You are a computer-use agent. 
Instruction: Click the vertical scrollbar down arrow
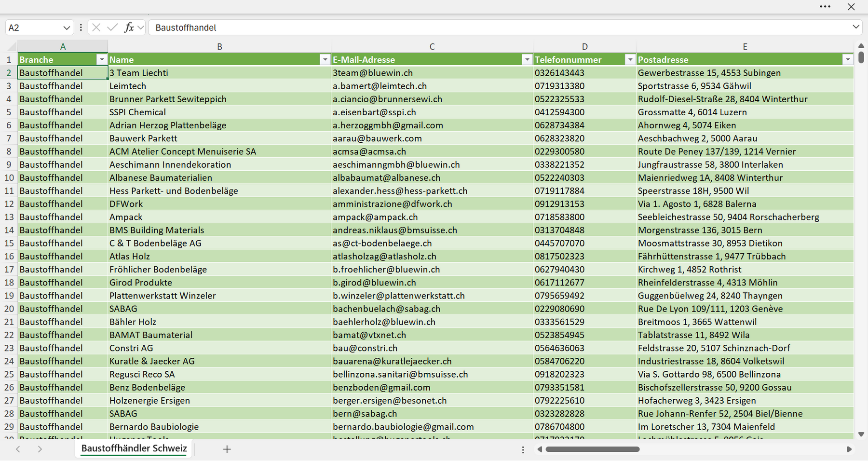coord(861,434)
